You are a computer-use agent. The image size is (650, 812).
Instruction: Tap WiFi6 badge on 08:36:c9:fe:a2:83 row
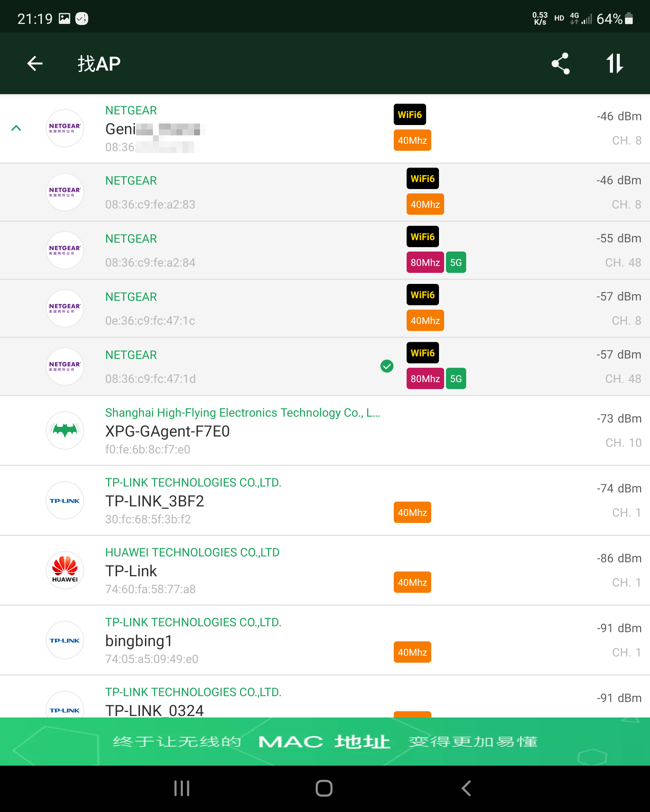point(422,178)
